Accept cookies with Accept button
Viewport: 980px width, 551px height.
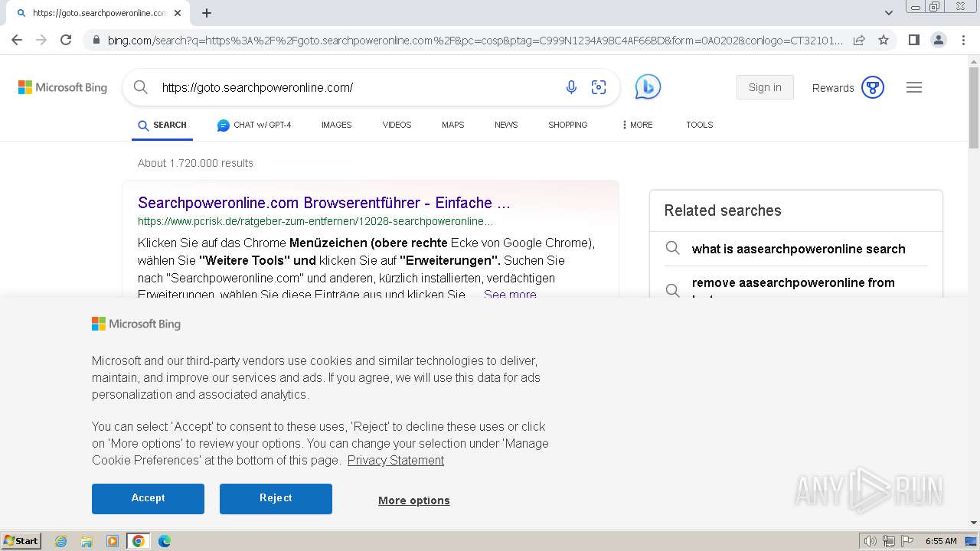(x=148, y=498)
